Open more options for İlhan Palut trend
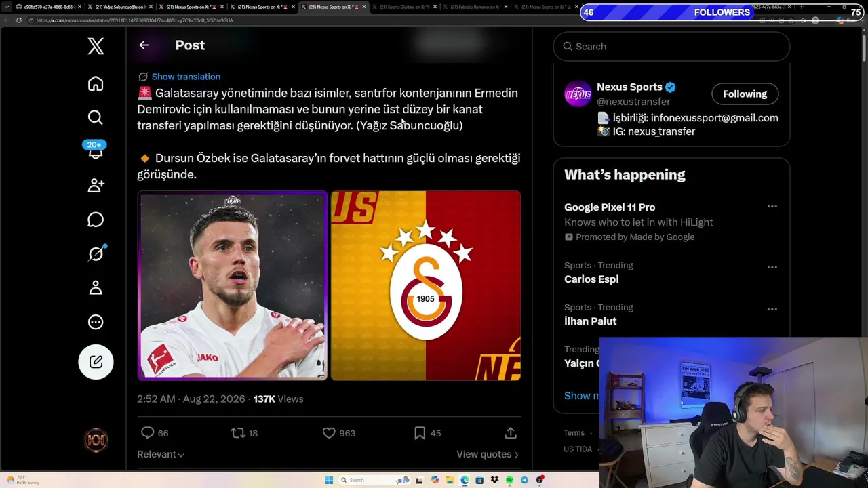The height and width of the screenshot is (488, 868). click(772, 309)
